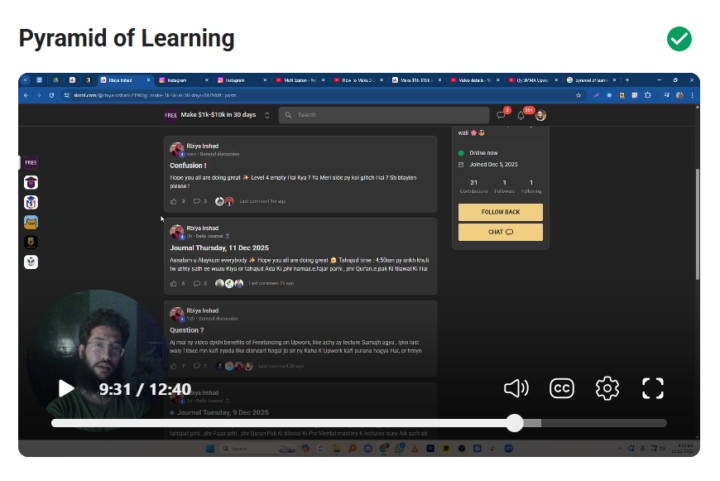Open the browser three-dot menu

(x=692, y=95)
